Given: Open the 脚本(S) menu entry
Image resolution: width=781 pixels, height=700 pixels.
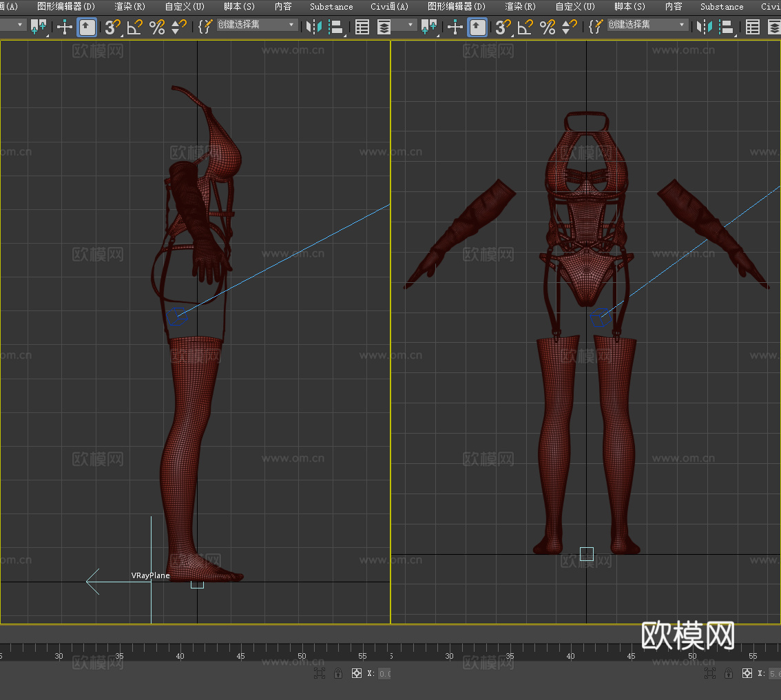Looking at the screenshot, I should (x=239, y=6).
